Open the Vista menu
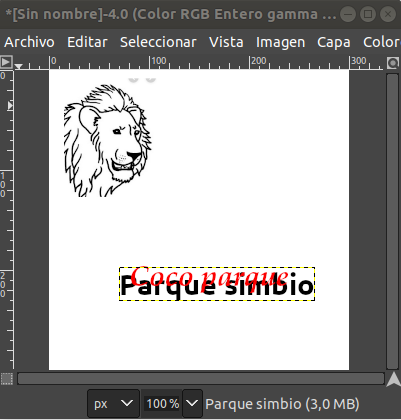 pos(226,42)
